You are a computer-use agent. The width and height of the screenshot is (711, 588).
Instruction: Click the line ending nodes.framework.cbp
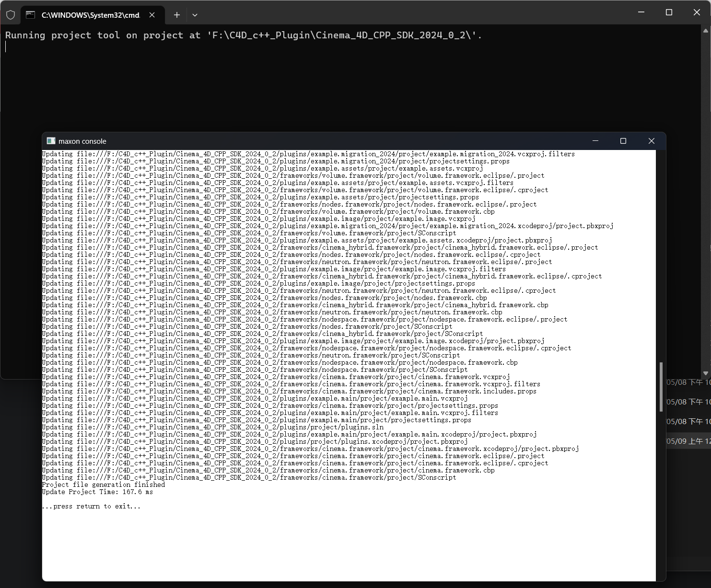tap(265, 298)
